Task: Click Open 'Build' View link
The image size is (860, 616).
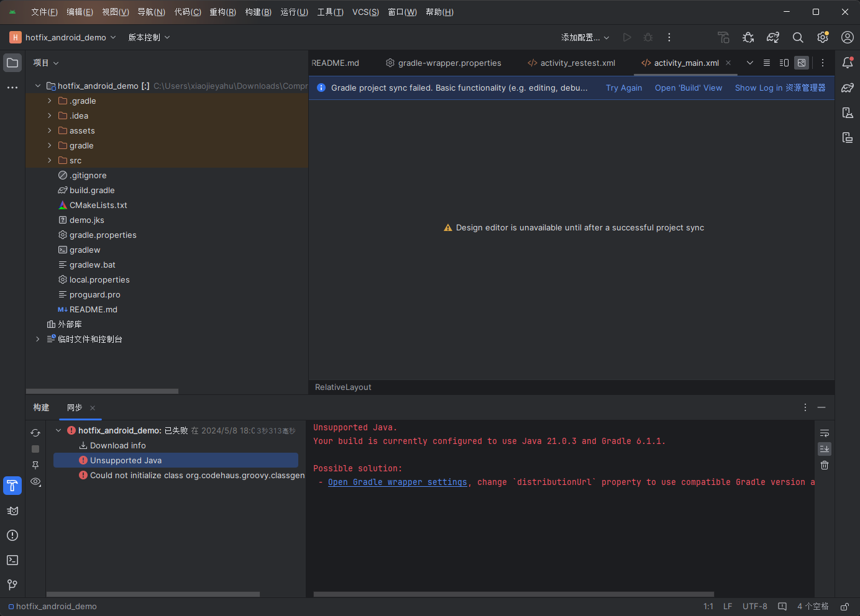Action: [688, 88]
